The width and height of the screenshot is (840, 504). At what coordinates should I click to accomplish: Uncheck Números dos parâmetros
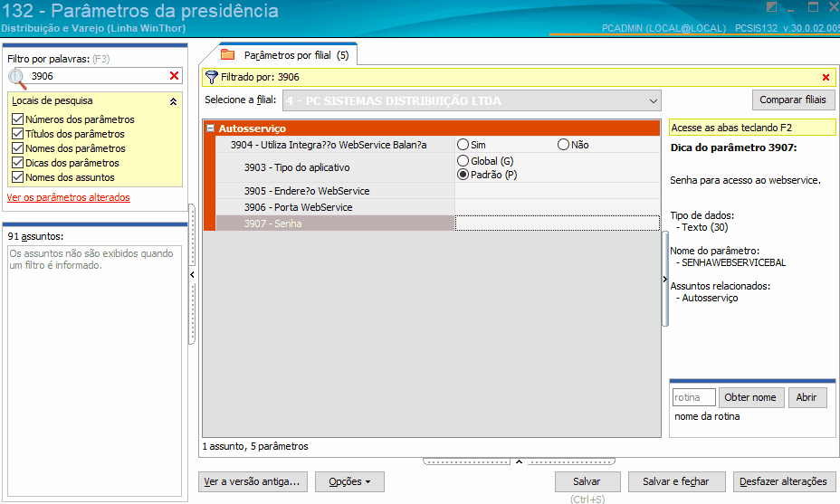click(x=18, y=119)
